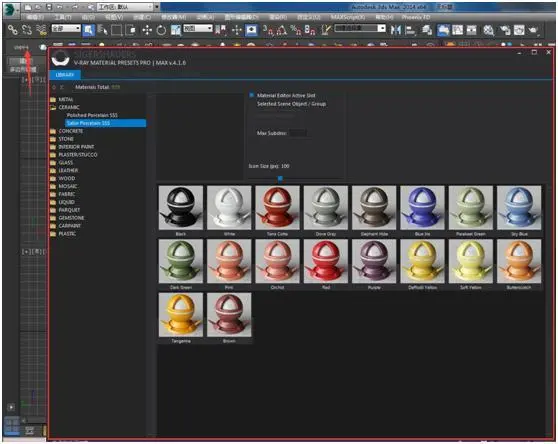Image resolution: width=558 pixels, height=444 pixels.
Task: Toggle Select and Manipulate mode
Action: click(237, 30)
